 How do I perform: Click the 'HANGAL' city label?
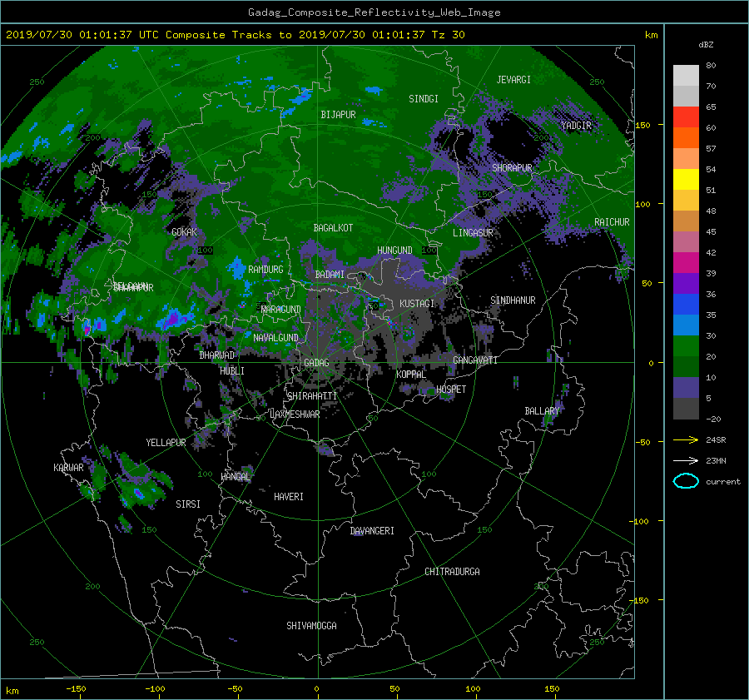point(236,476)
